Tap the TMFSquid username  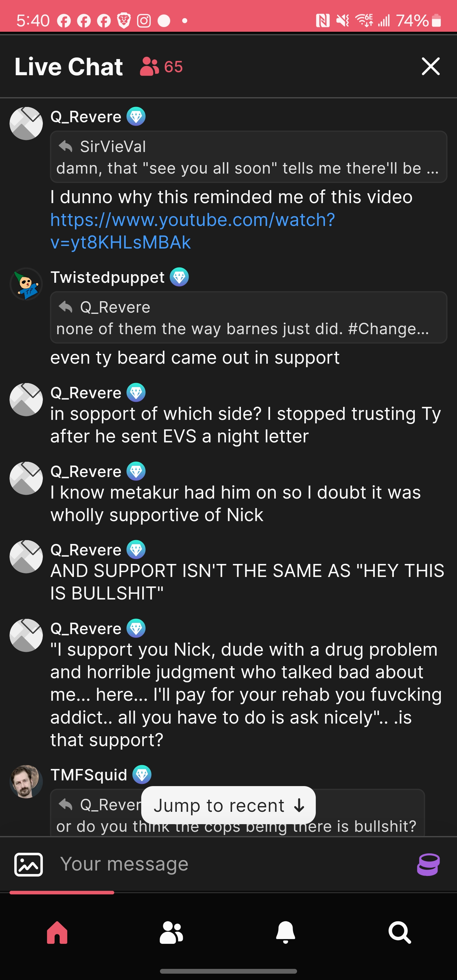pyautogui.click(x=89, y=775)
